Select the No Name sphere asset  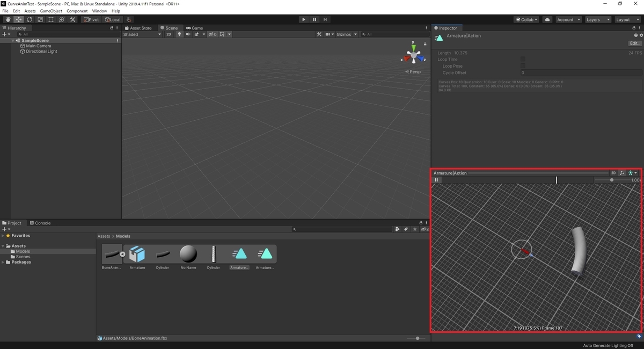188,255
